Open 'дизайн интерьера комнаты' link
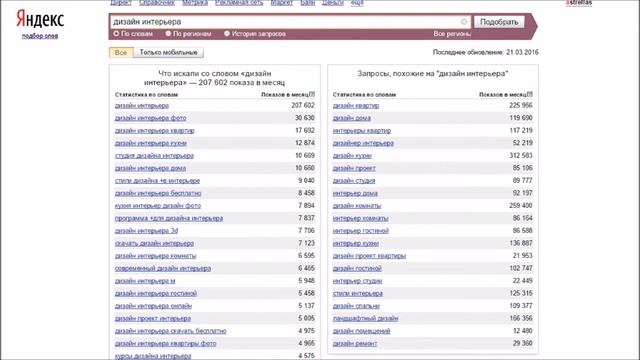The image size is (640, 360). coord(156,256)
